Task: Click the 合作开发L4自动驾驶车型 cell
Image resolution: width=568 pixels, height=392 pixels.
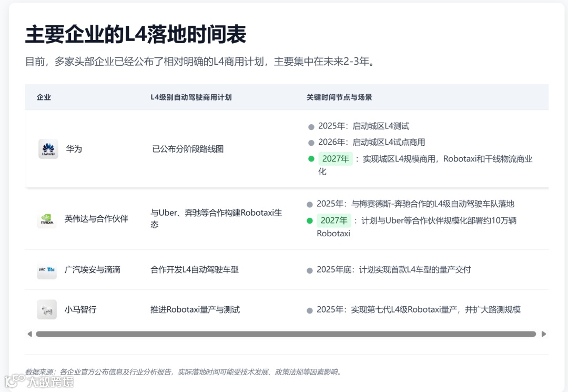Action: 195,269
